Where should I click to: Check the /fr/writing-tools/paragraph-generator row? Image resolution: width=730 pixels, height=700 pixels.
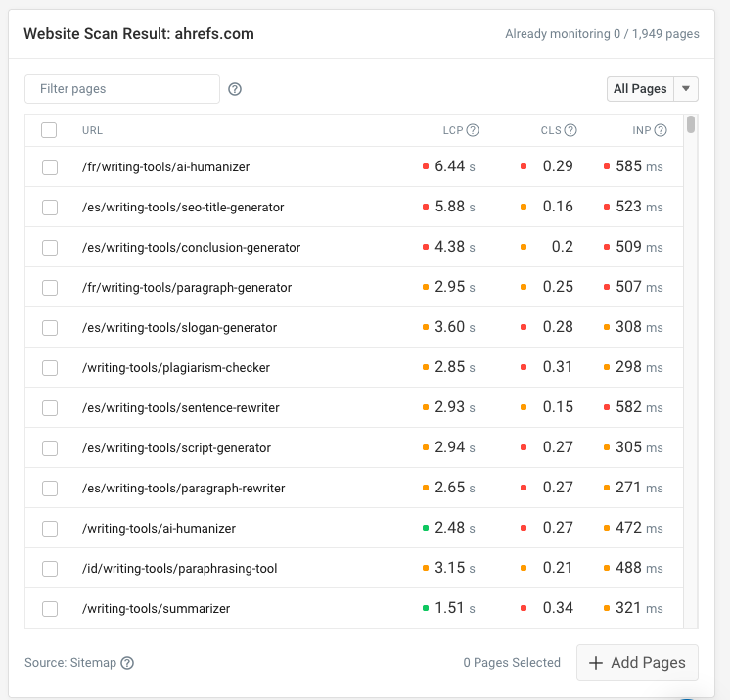point(50,288)
